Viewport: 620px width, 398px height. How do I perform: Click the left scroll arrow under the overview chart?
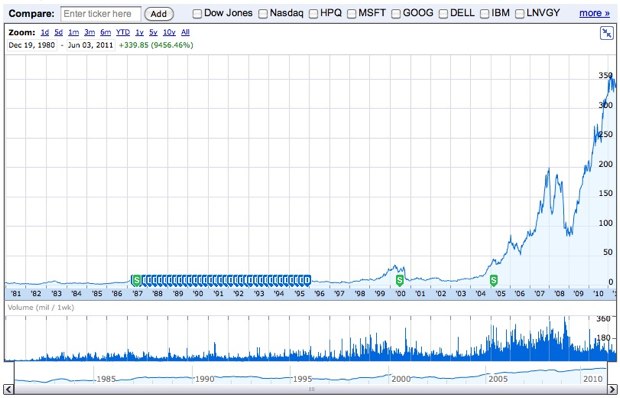pos(8,389)
